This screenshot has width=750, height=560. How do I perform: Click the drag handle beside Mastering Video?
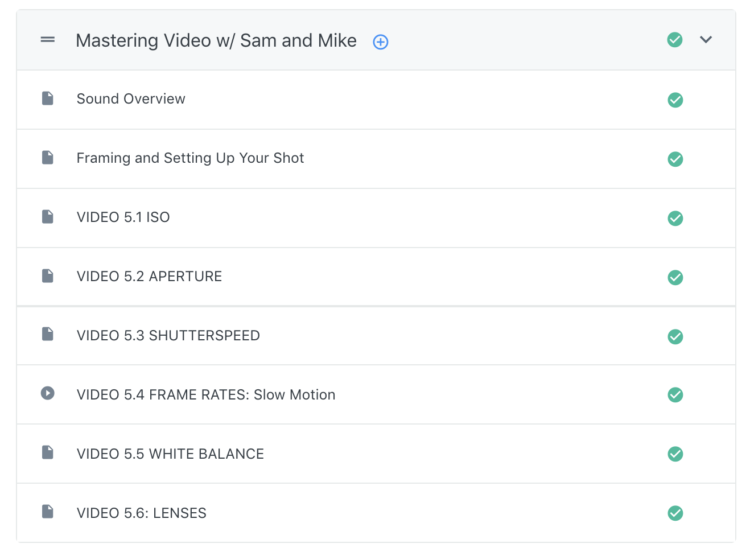[48, 40]
